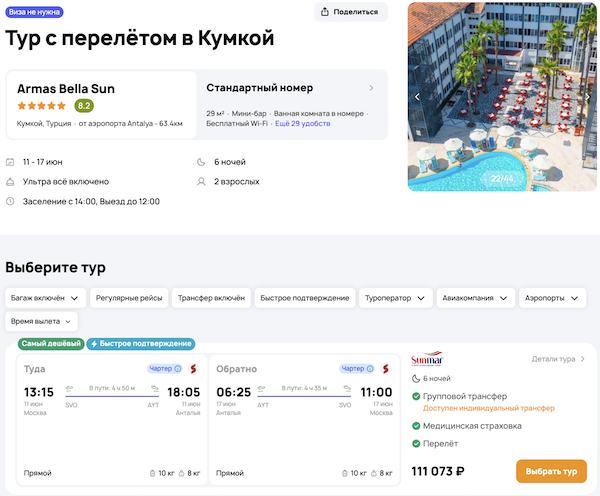Click the green 8.2 rating badge
The image size is (600, 496).
[x=84, y=106]
